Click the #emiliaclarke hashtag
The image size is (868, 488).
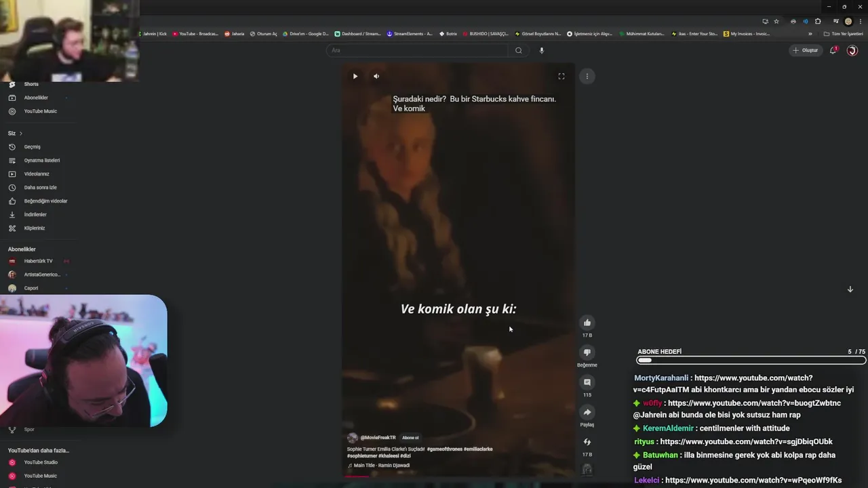pos(478,449)
